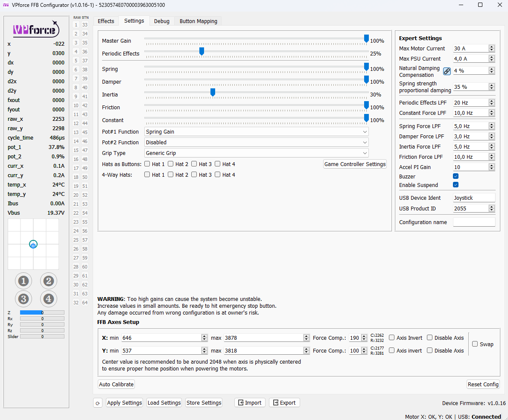Screen dimensions: 508x420
Task: Toggle the Buzzer checkbox
Action: click(x=456, y=176)
